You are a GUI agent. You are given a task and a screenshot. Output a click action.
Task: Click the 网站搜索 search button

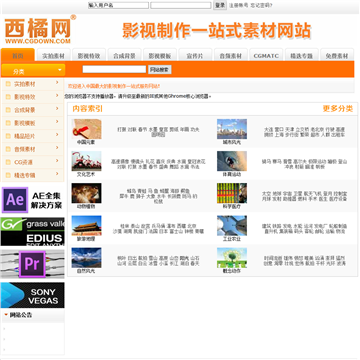click(159, 70)
